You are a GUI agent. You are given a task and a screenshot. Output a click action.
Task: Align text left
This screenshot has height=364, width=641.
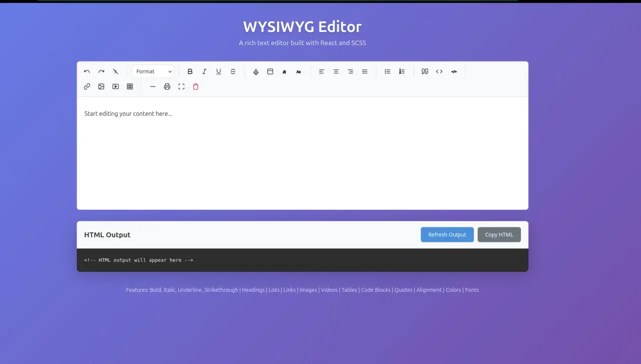tap(322, 72)
